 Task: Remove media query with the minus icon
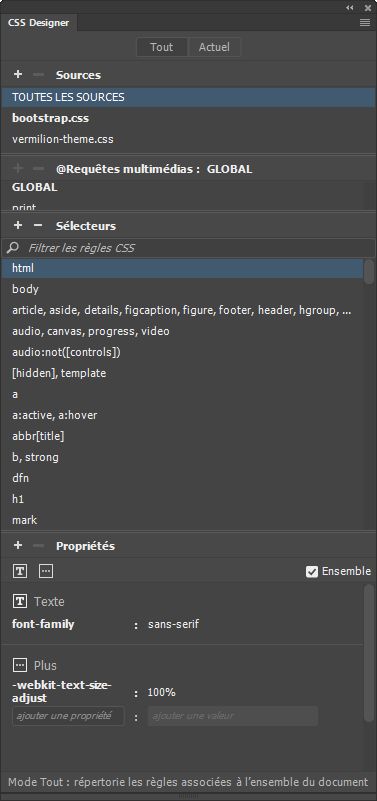38,168
